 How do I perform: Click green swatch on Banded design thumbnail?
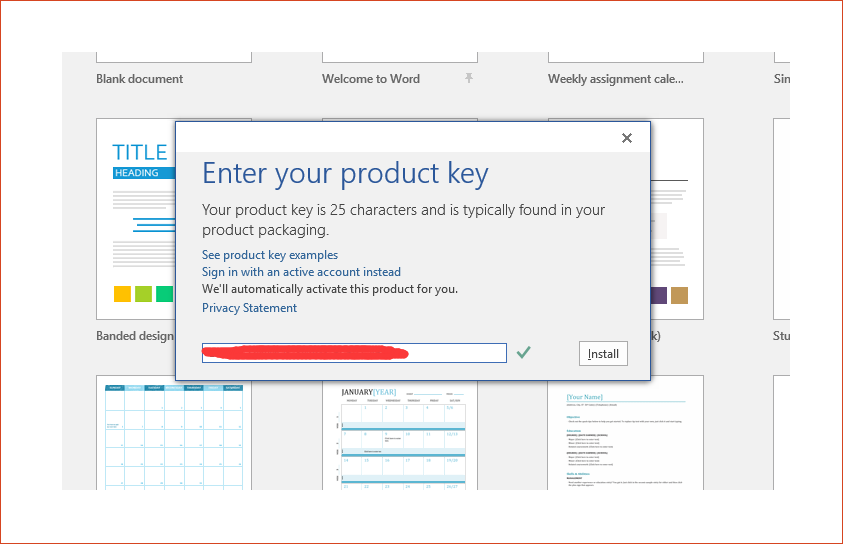coord(143,294)
